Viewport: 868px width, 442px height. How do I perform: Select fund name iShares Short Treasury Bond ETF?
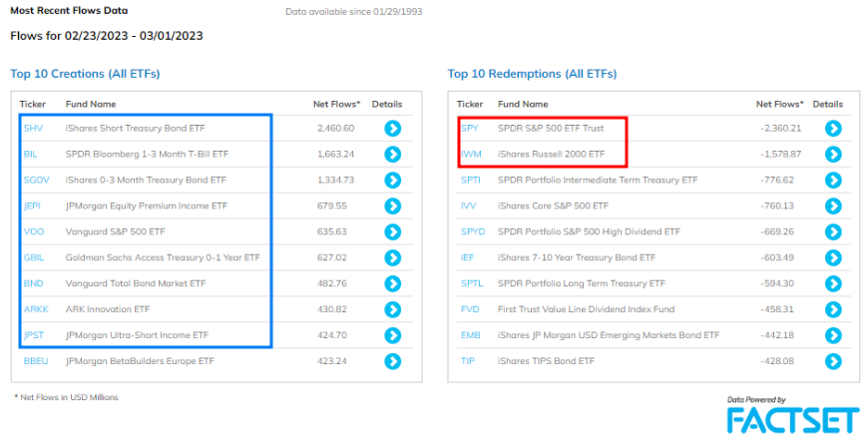click(135, 128)
